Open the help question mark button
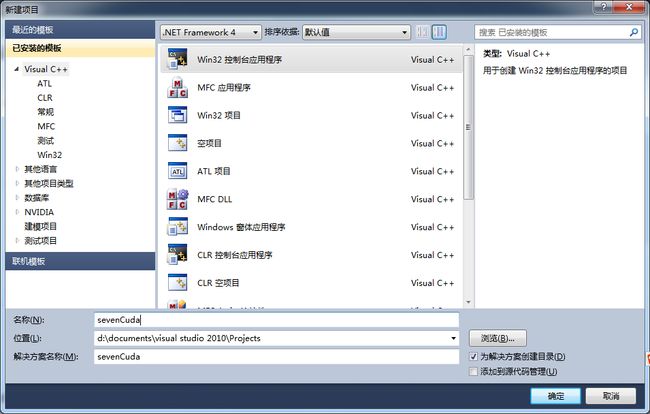650x414 pixels. (x=603, y=7)
